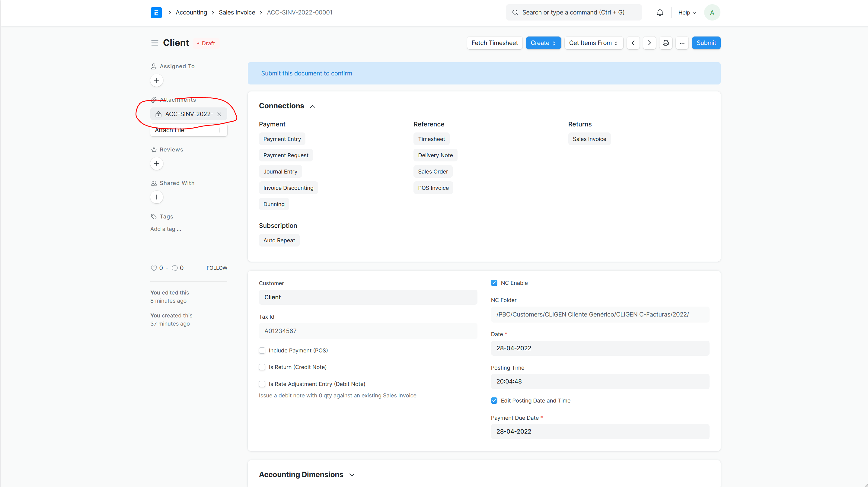Click the Payment Entry connection link
868x487 pixels.
pos(282,139)
